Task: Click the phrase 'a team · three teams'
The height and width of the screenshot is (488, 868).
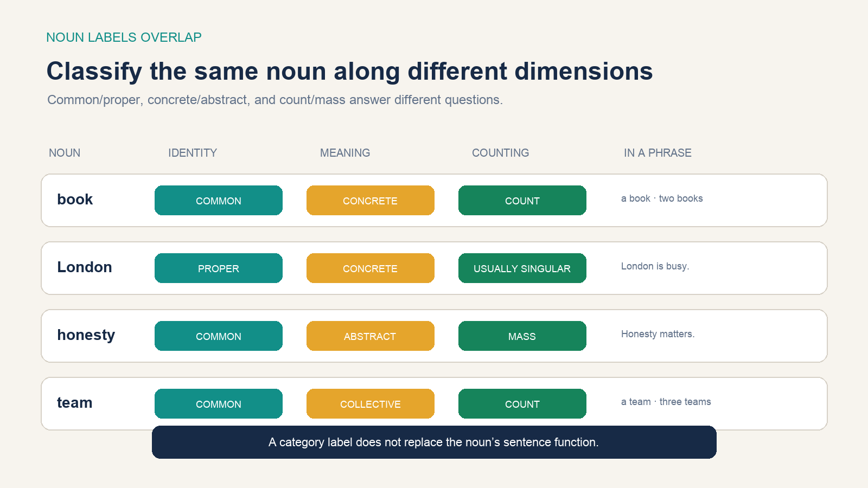Action: coord(666,402)
